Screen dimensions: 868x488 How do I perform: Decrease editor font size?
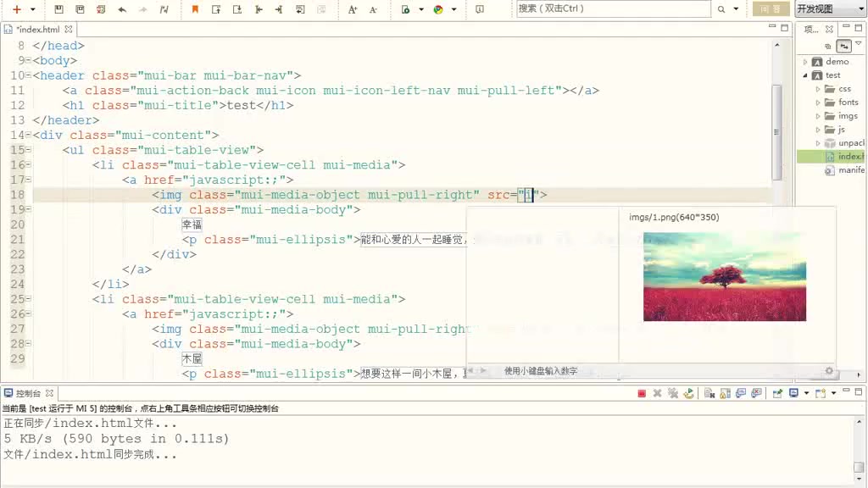pos(373,10)
